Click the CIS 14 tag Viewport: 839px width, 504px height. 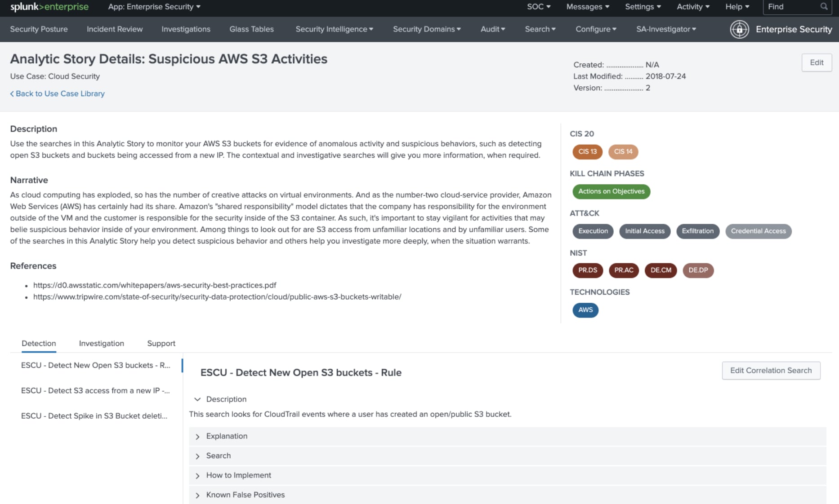pyautogui.click(x=623, y=152)
